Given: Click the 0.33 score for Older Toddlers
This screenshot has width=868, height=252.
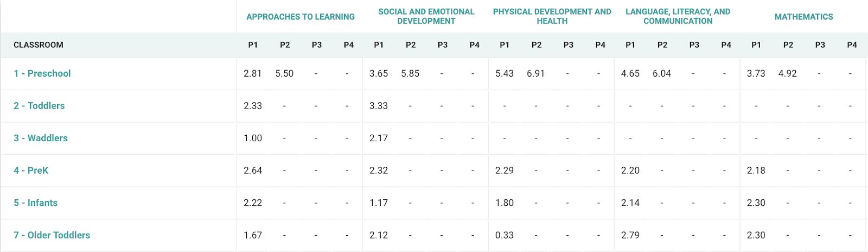Looking at the screenshot, I should pyautogui.click(x=505, y=235).
